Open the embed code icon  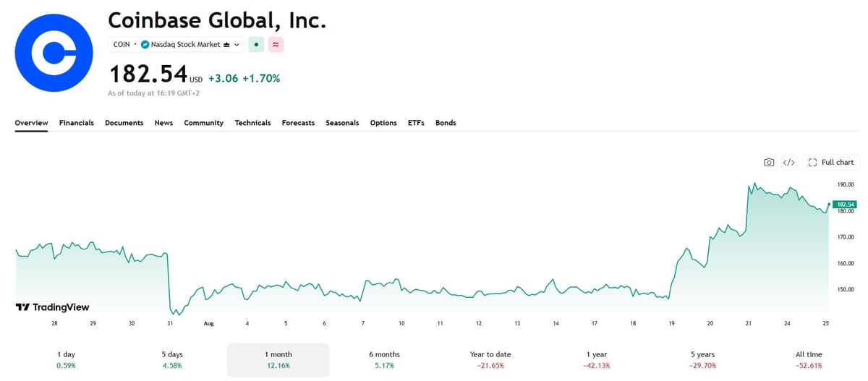pos(789,162)
